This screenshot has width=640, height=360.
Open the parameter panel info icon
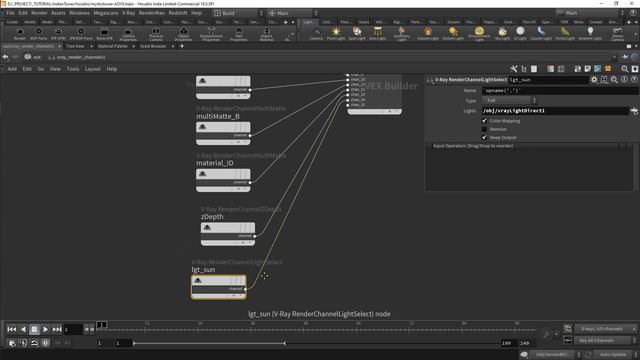624,80
